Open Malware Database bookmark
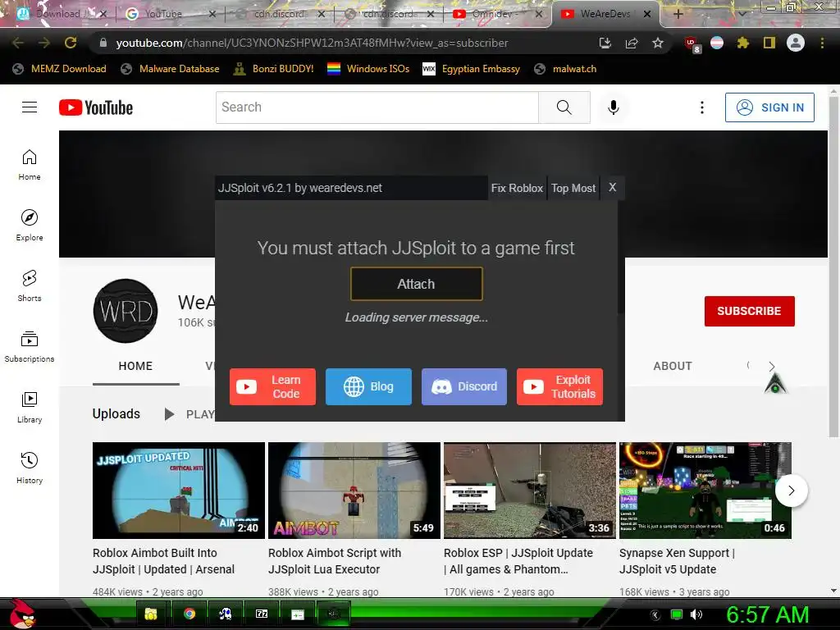Image resolution: width=840 pixels, height=630 pixels. (x=171, y=69)
